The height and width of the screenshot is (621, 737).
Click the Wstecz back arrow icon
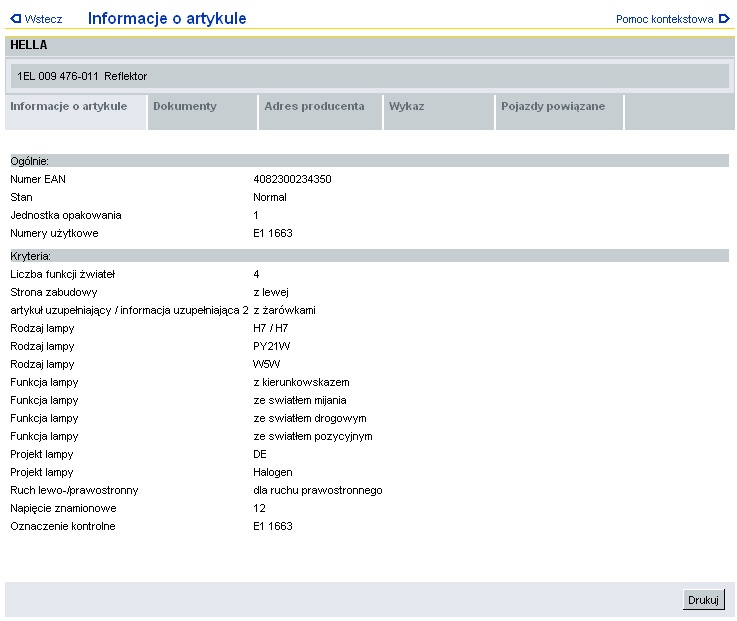click(x=16, y=19)
